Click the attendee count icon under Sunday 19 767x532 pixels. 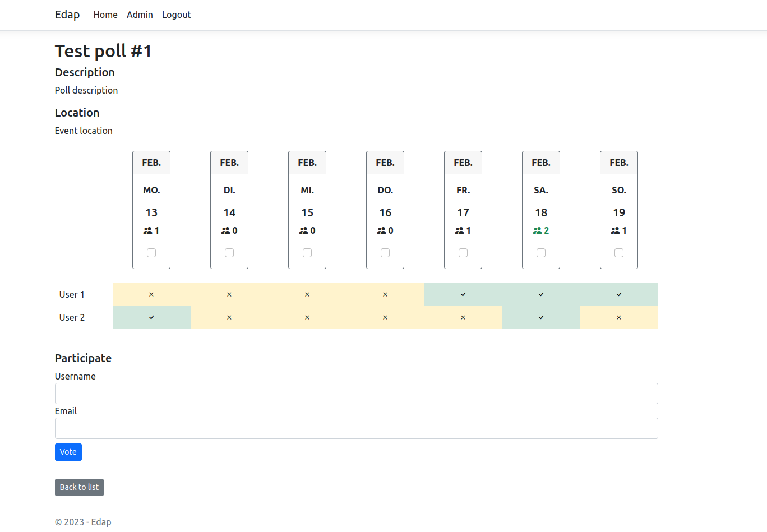point(616,230)
